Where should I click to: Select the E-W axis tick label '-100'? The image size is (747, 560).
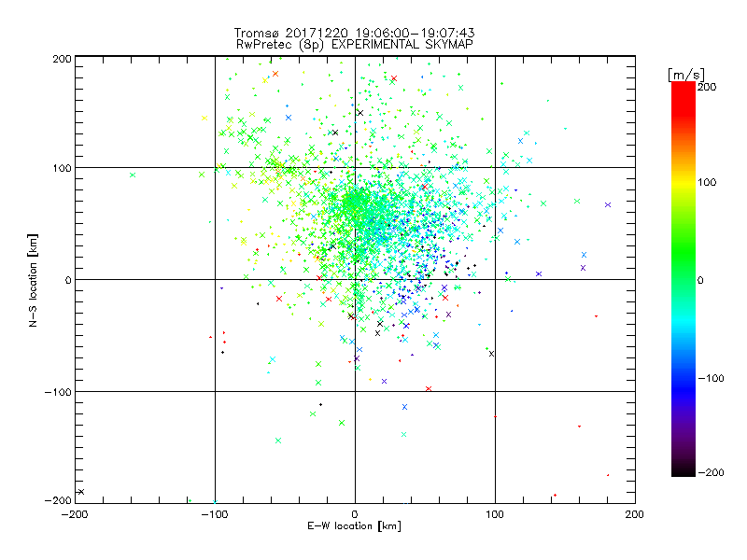click(215, 514)
